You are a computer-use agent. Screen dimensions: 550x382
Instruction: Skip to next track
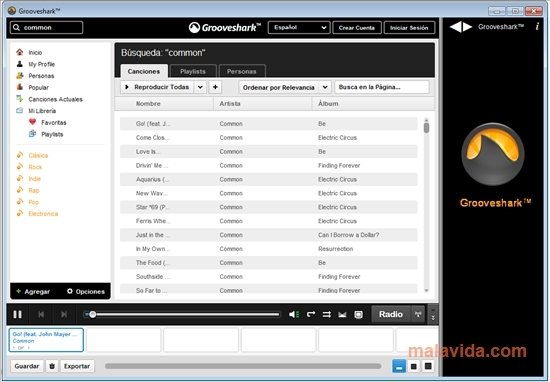pyautogui.click(x=64, y=314)
